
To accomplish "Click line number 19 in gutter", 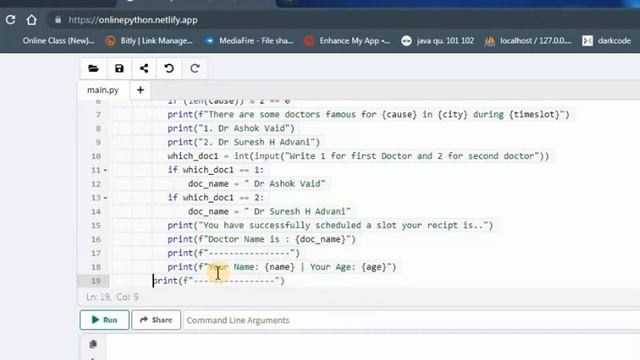I will click(x=96, y=281).
